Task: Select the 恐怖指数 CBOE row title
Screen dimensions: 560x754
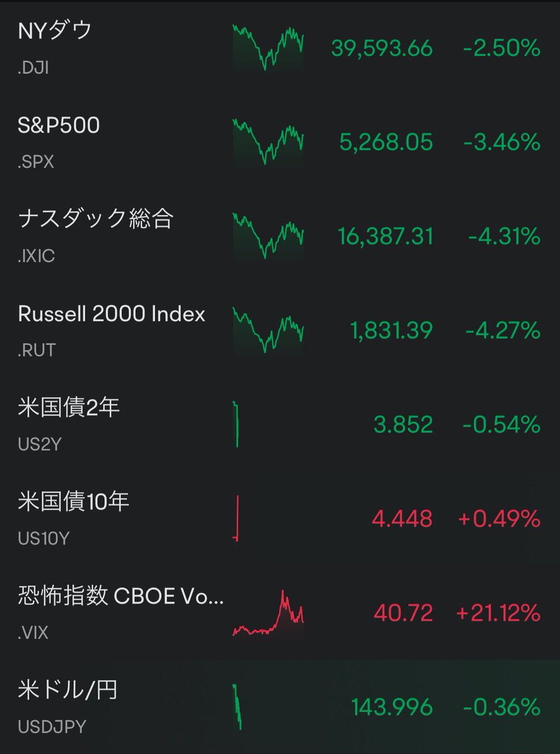Action: coord(121,596)
